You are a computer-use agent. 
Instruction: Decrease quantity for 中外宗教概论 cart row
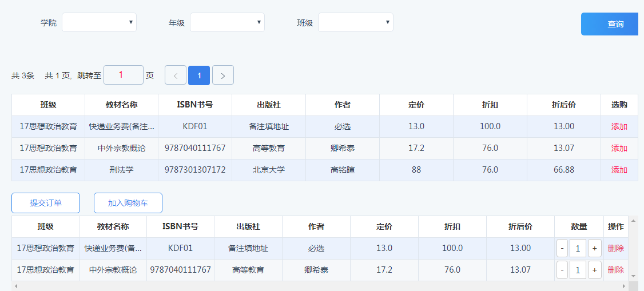pos(562,270)
